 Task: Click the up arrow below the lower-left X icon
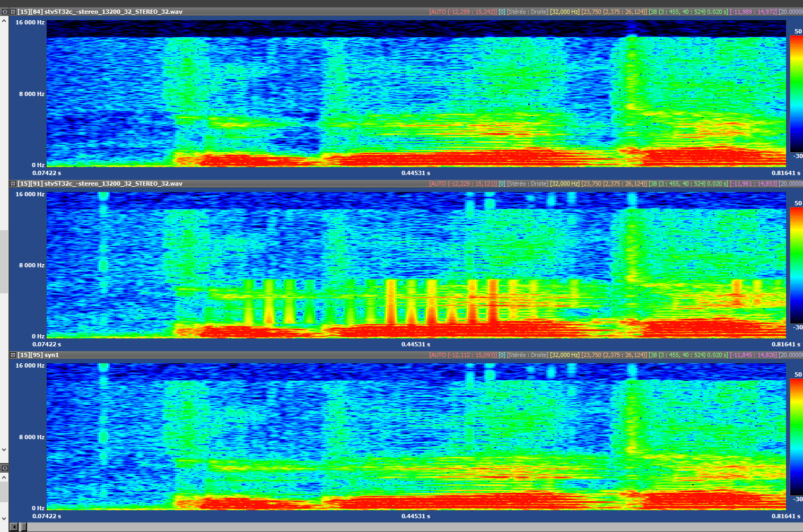click(4, 477)
